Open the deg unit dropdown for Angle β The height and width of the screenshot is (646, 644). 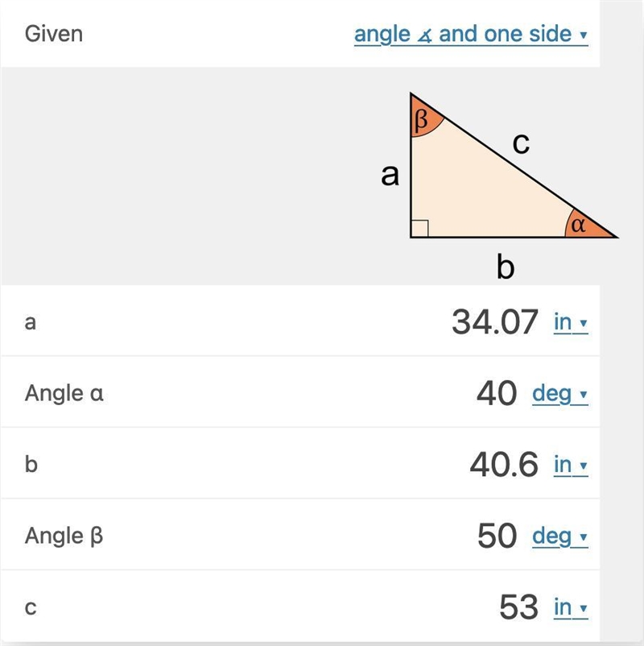click(x=560, y=536)
